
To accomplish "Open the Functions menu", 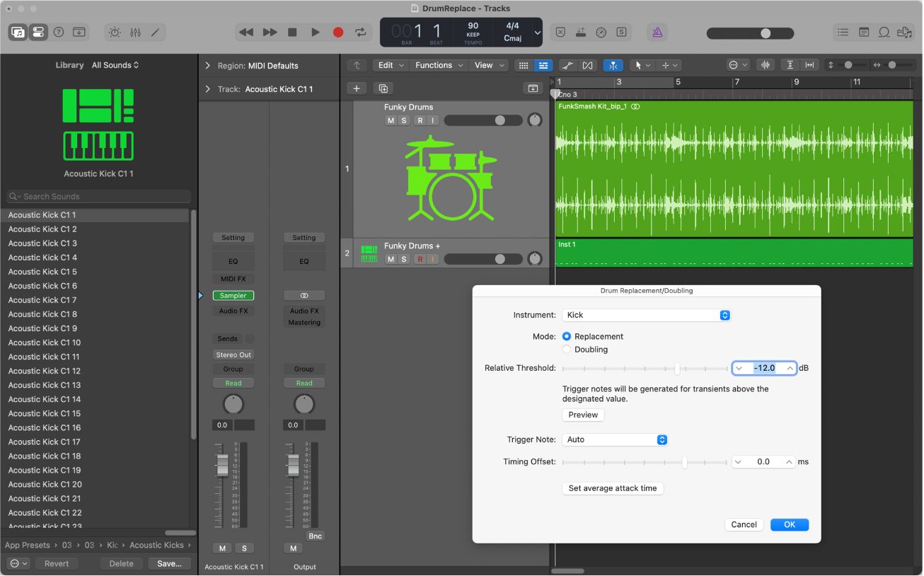I will coord(438,64).
